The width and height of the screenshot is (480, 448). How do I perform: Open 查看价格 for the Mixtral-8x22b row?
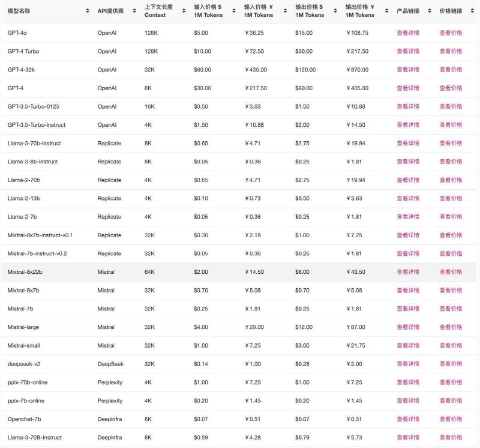(x=451, y=272)
